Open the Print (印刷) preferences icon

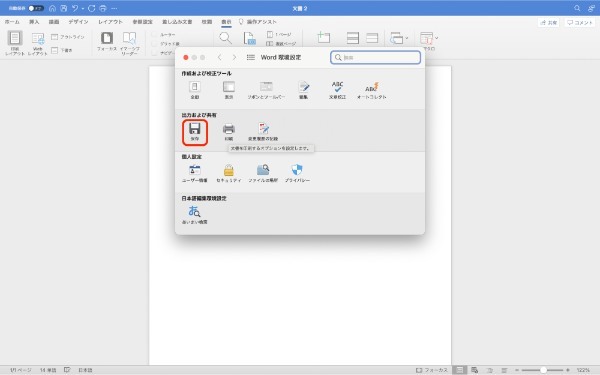point(228,132)
